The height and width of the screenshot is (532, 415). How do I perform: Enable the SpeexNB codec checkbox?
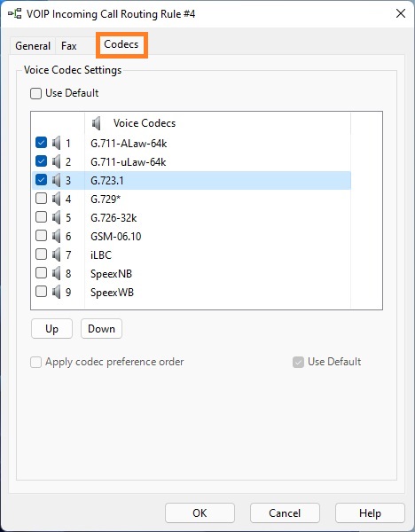[x=41, y=272]
